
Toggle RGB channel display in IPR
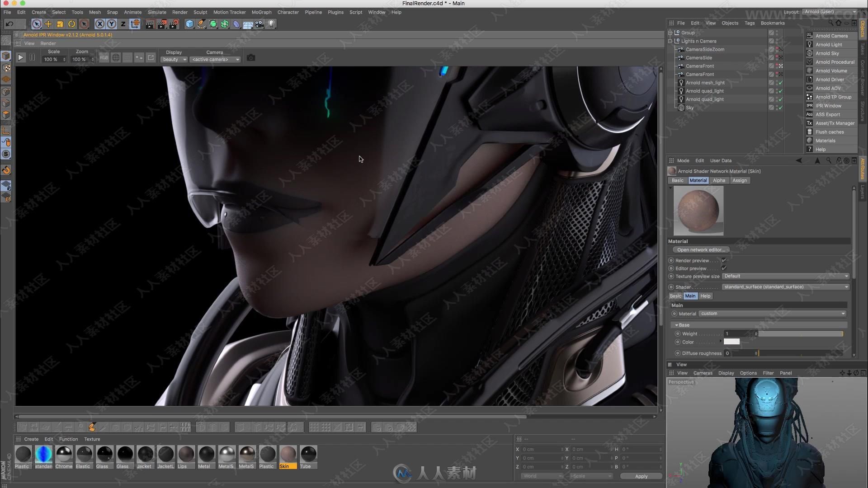tap(104, 58)
